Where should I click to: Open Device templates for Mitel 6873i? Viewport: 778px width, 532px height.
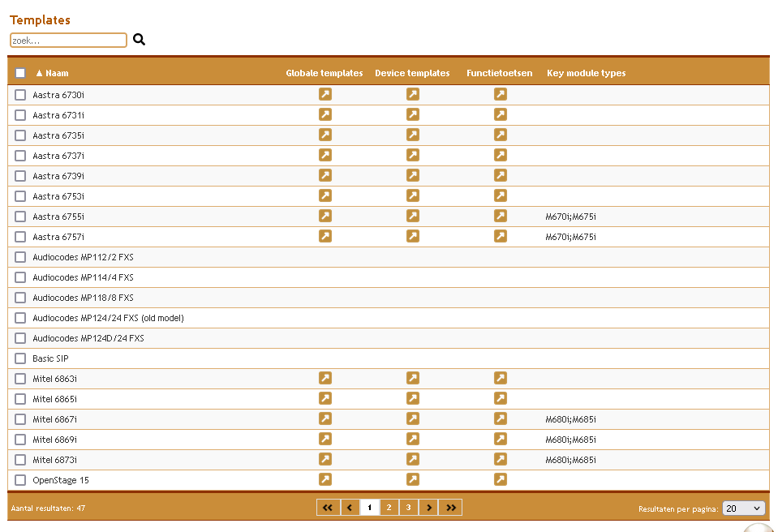[x=413, y=460]
